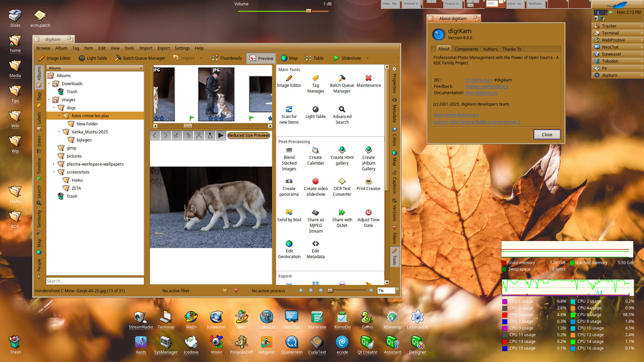
Task: Click Close in About digiKam dialog
Action: click(x=547, y=135)
